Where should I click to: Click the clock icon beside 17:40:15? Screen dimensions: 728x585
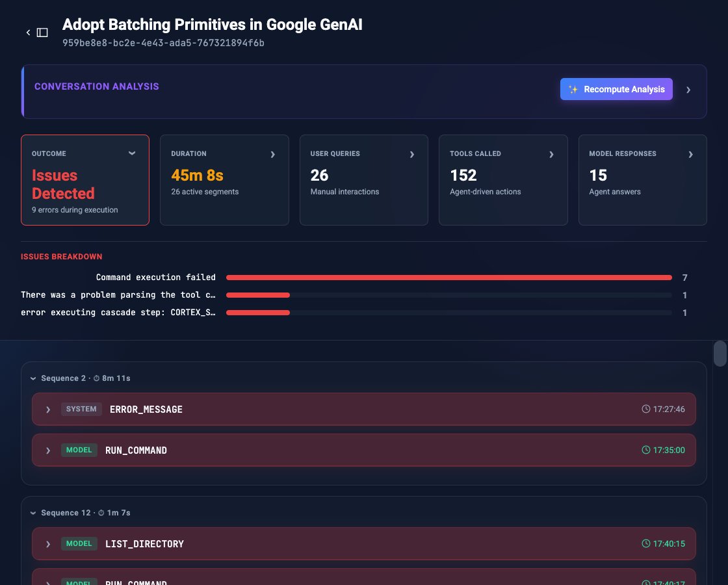tap(646, 543)
